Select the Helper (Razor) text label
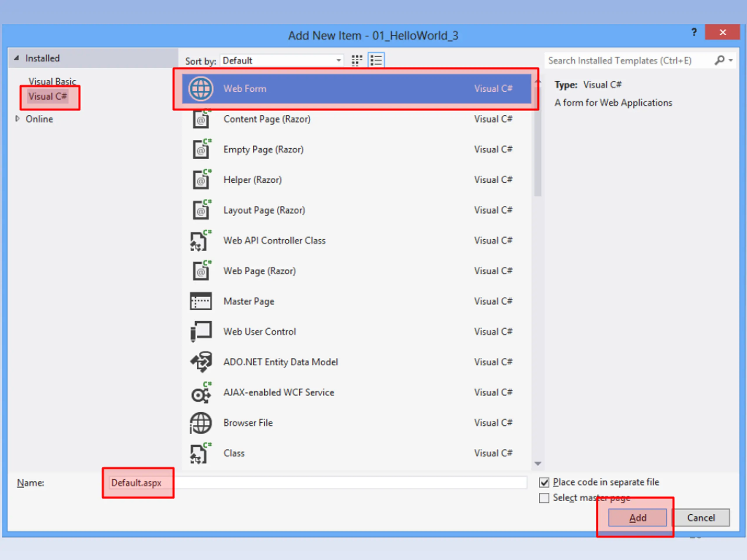 pyautogui.click(x=253, y=180)
